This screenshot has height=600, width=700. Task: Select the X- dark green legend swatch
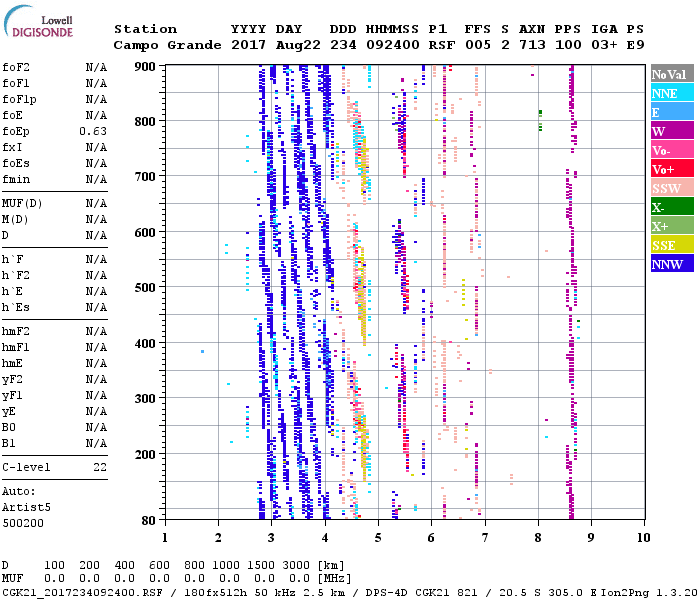(671, 207)
